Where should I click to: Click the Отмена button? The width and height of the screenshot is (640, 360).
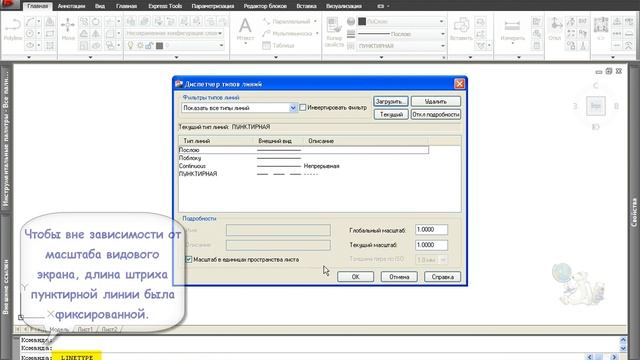(x=399, y=277)
